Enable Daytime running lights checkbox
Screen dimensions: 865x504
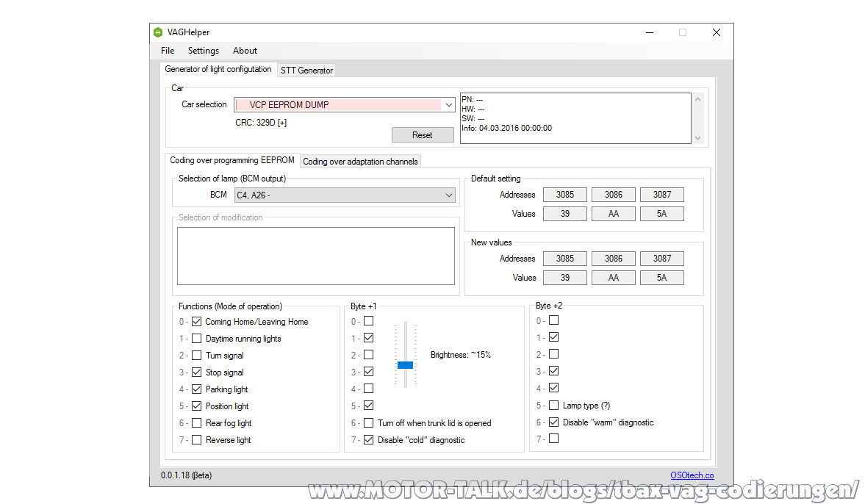(196, 339)
